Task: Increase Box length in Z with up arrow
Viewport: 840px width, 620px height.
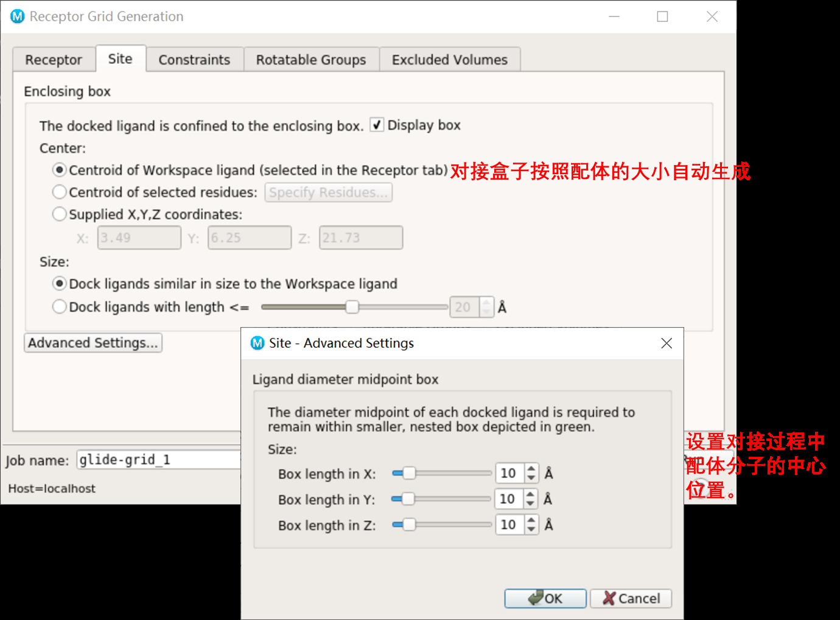Action: point(531,520)
